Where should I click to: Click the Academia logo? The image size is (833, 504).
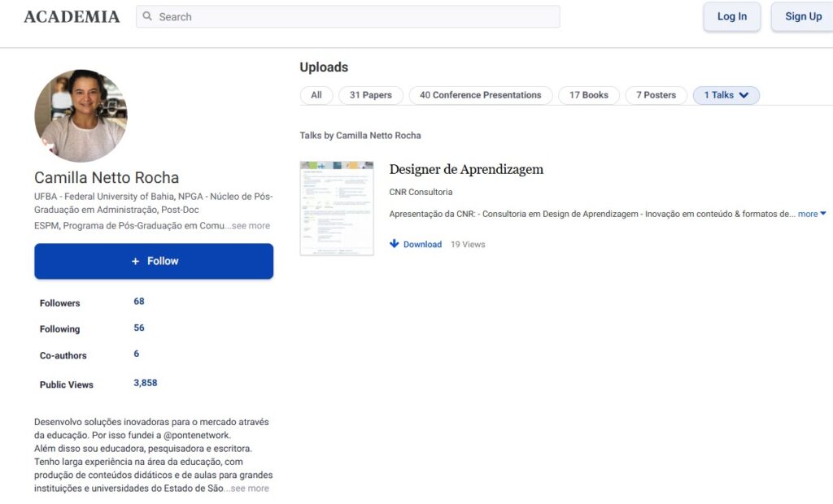[x=72, y=17]
